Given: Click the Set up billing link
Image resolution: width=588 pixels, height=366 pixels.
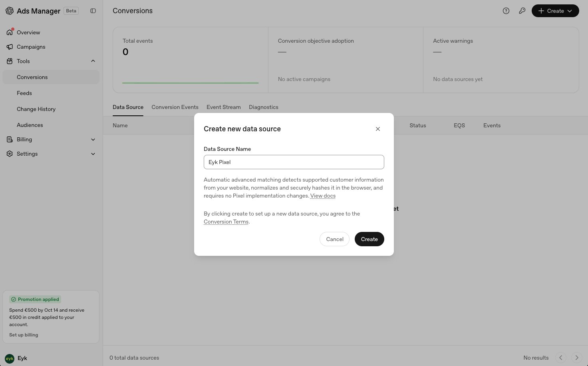Looking at the screenshot, I should [x=24, y=335].
